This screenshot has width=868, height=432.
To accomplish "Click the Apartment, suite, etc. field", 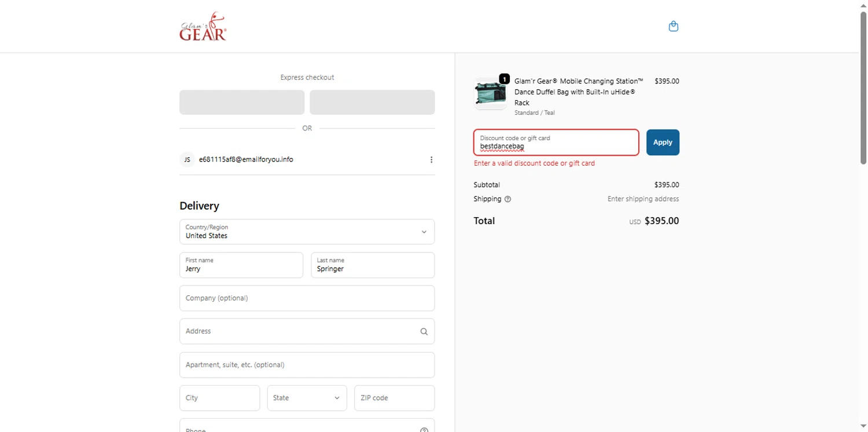I will coord(307,365).
